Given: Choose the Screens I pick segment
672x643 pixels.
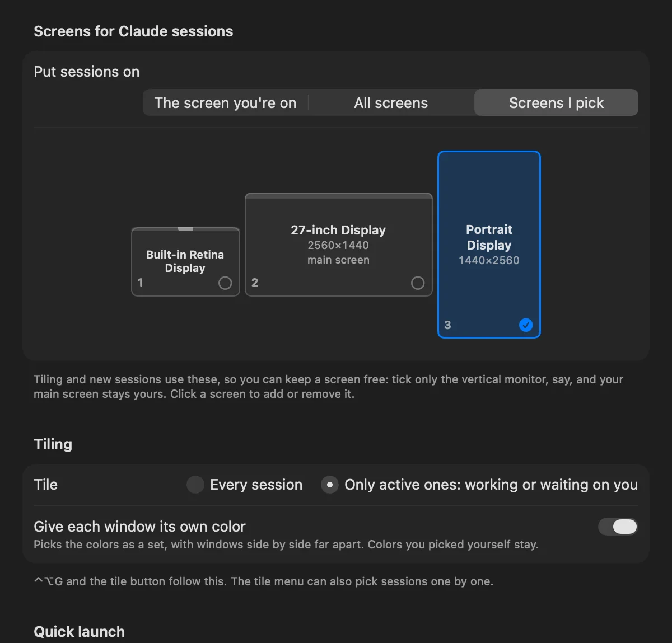Looking at the screenshot, I should click(x=556, y=103).
